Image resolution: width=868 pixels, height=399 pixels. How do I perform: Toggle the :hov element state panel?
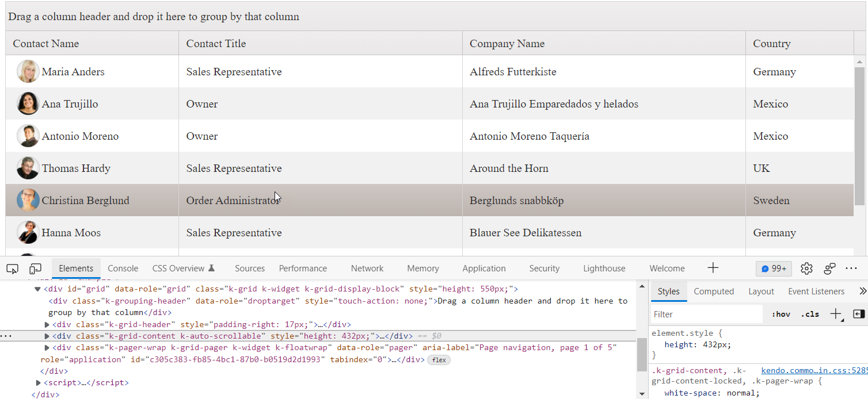coord(781,314)
